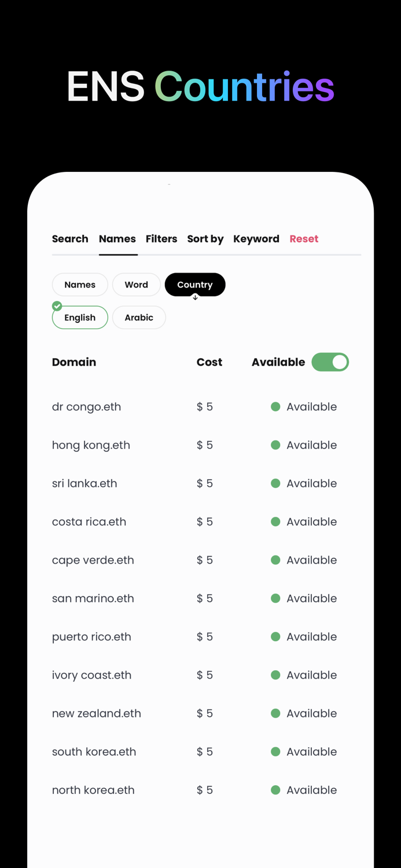Deselect the English language filter
401x868 pixels.
80,317
